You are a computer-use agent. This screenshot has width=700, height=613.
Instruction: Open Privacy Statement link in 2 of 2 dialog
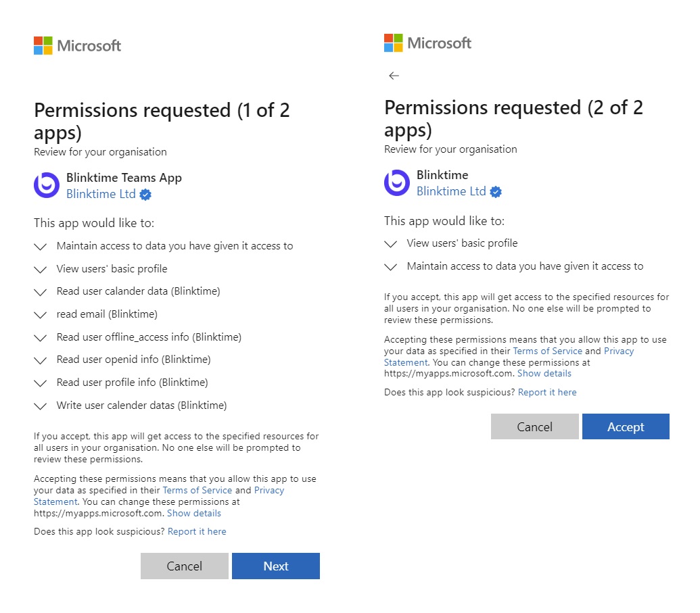click(619, 351)
